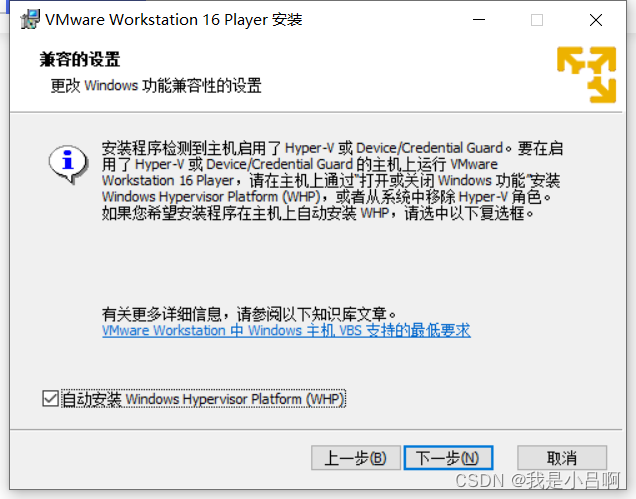Click the 下一步(N) button
636x499 pixels.
click(x=448, y=458)
